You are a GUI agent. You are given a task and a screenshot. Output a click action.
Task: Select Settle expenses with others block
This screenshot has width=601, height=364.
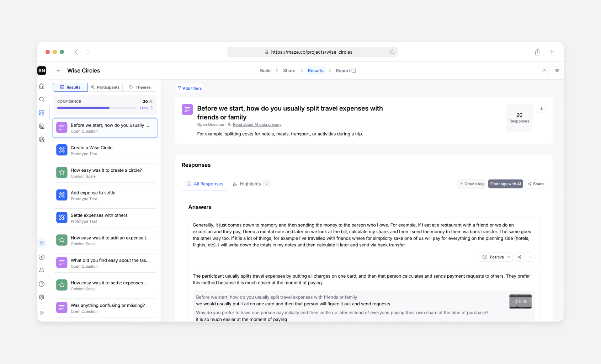click(105, 218)
